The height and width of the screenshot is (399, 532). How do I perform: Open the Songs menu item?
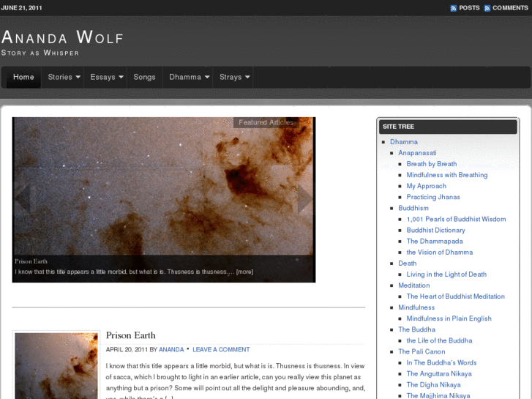coord(145,77)
